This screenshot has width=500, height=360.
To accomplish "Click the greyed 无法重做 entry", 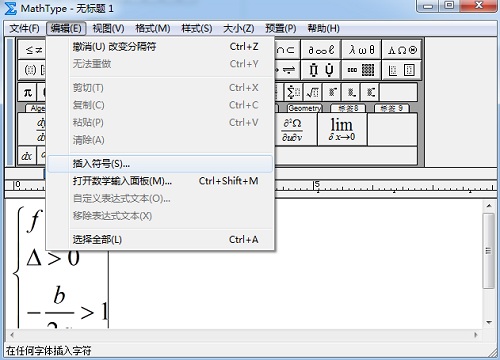I will point(160,64).
